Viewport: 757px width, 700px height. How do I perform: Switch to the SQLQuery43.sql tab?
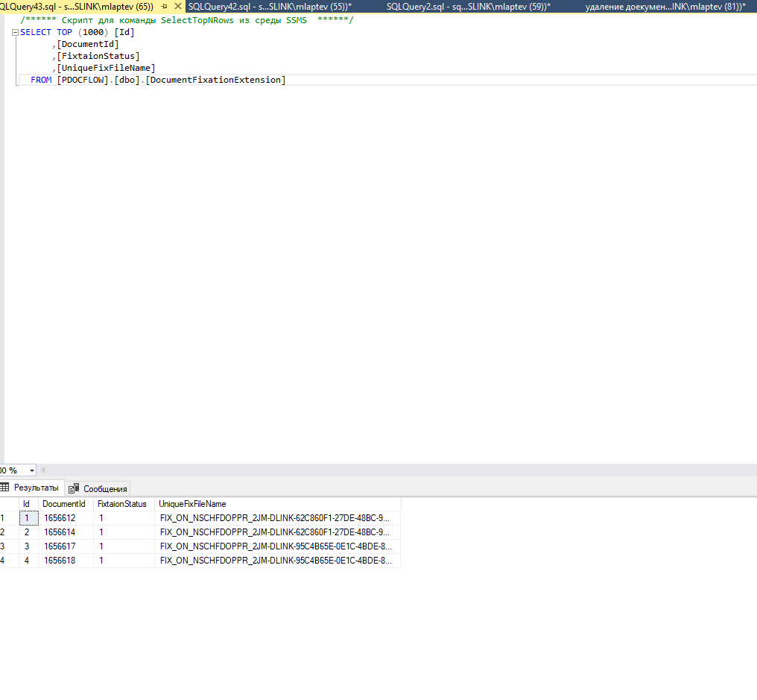pos(76,7)
